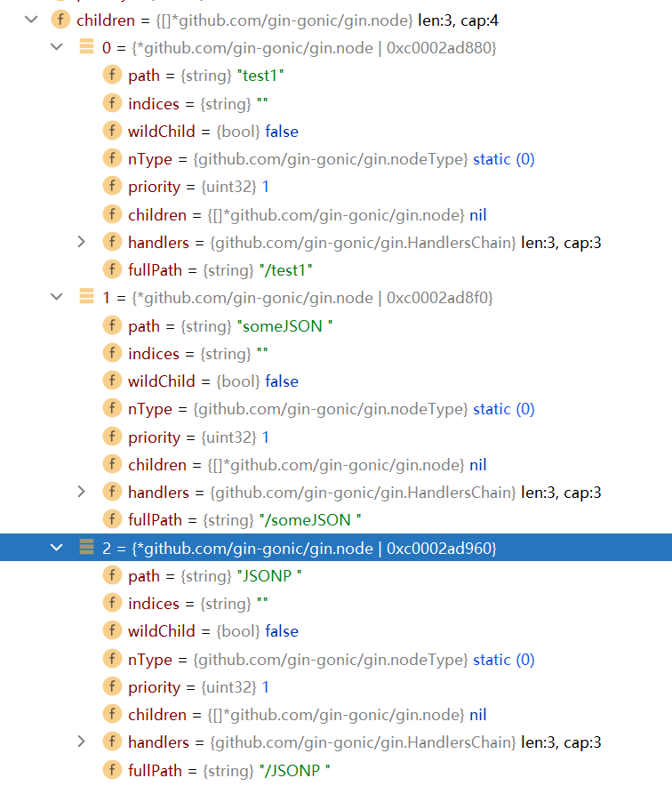The width and height of the screenshot is (672, 786).
Task: Expand handlers under the someJSON node
Action: coord(82,492)
